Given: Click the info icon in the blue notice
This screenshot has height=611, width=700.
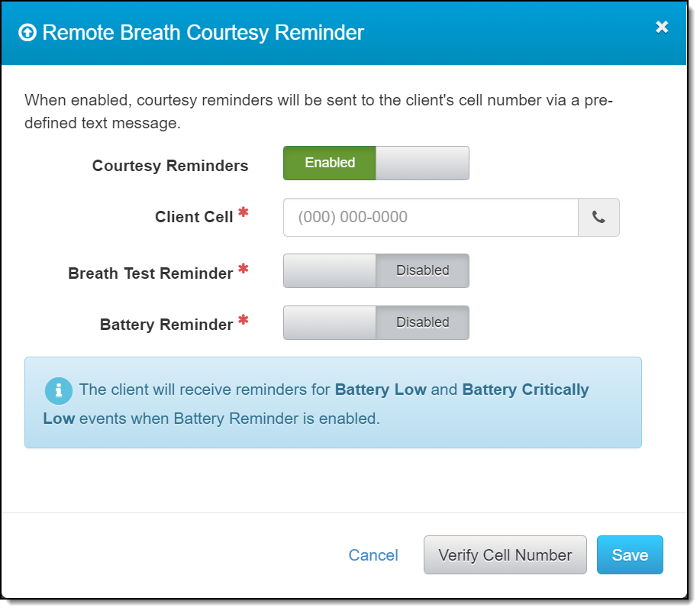Looking at the screenshot, I should click(58, 390).
